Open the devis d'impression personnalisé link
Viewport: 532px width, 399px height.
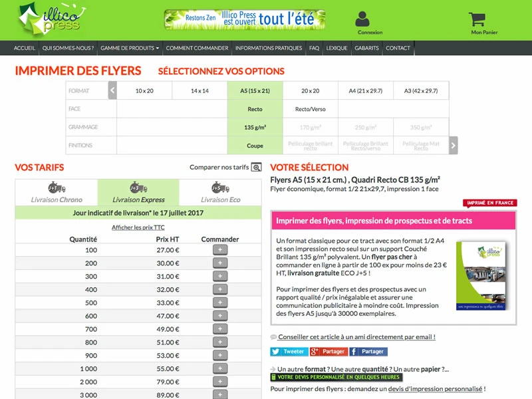(435, 389)
